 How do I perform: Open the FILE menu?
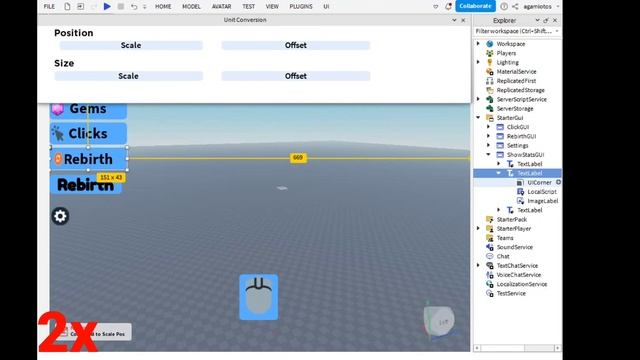point(49,7)
